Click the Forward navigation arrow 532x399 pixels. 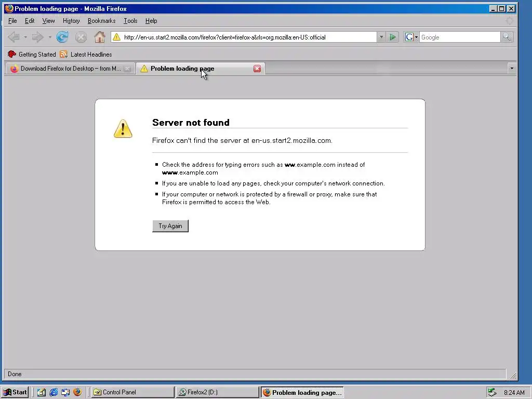pyautogui.click(x=37, y=37)
